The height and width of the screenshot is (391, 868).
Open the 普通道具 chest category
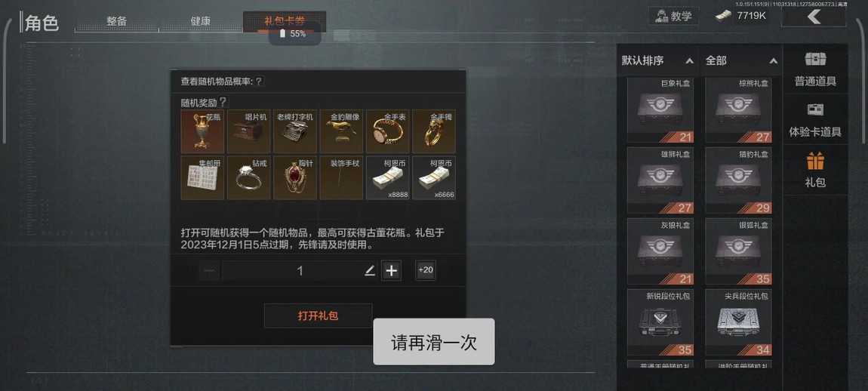[815, 69]
